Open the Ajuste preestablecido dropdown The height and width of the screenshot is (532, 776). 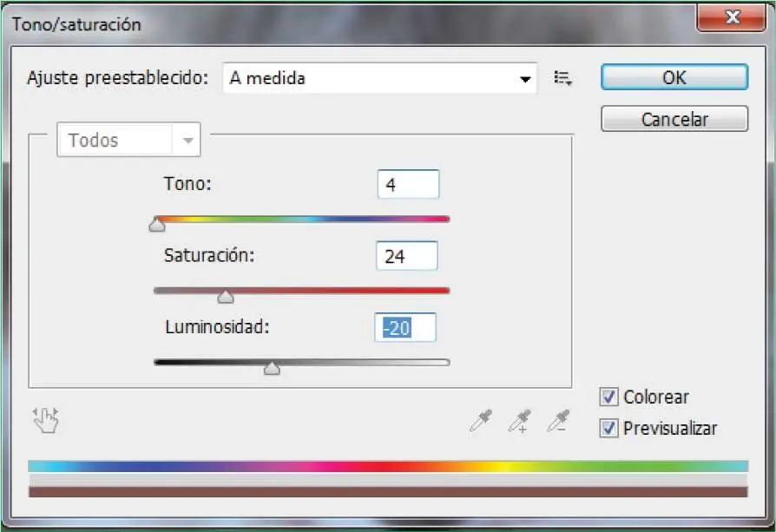click(379, 78)
